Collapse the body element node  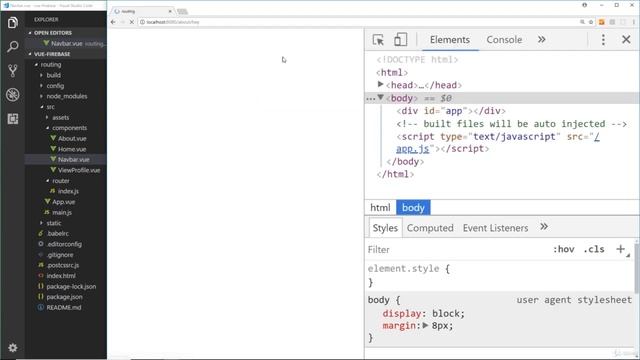click(x=380, y=98)
